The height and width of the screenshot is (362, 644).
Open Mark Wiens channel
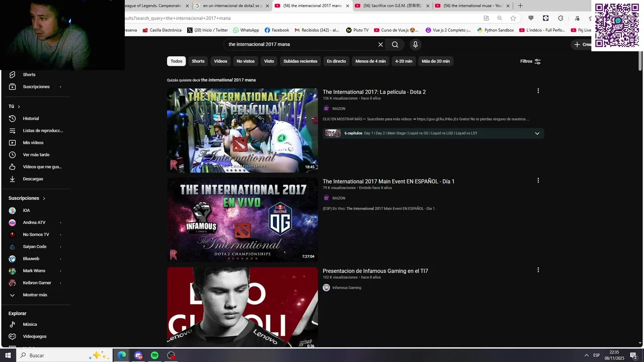pyautogui.click(x=35, y=271)
